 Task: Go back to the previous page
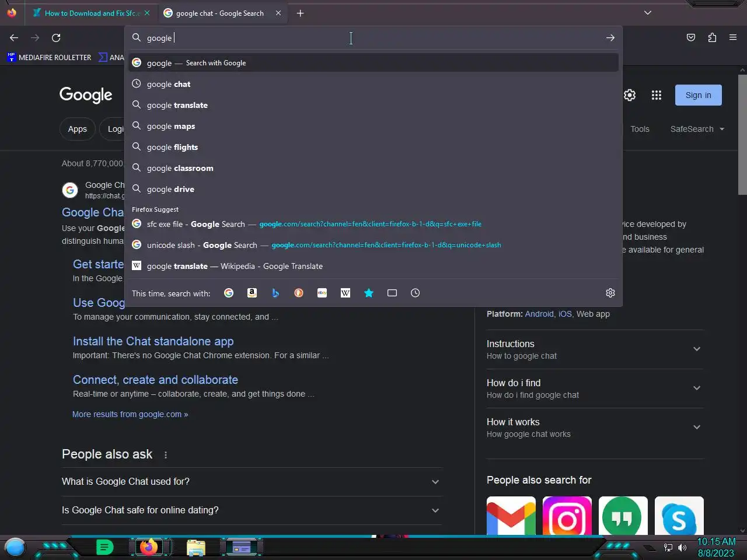pyautogui.click(x=14, y=38)
